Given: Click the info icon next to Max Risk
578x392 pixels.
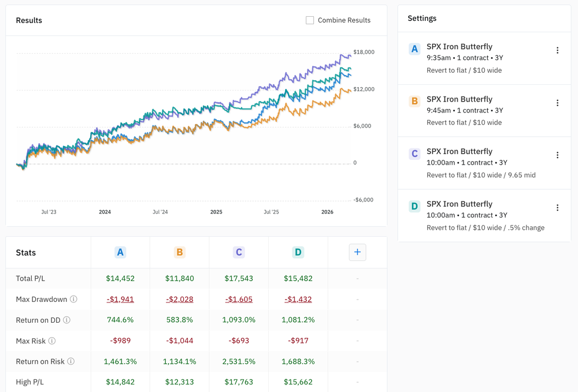Looking at the screenshot, I should coord(53,341).
